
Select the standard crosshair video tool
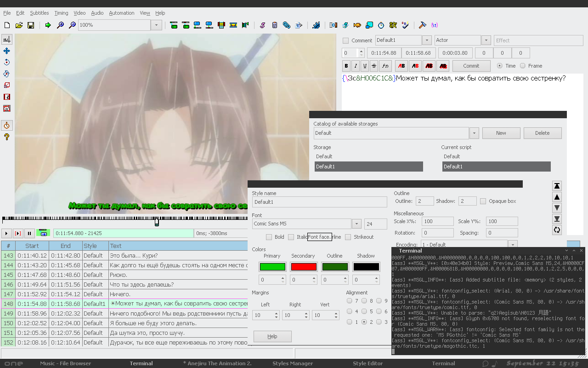[x=7, y=40]
